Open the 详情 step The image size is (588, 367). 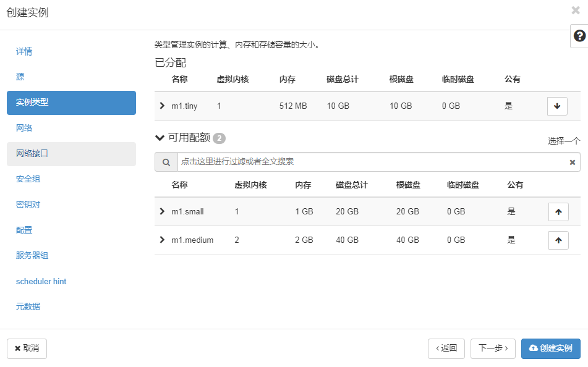click(x=24, y=51)
